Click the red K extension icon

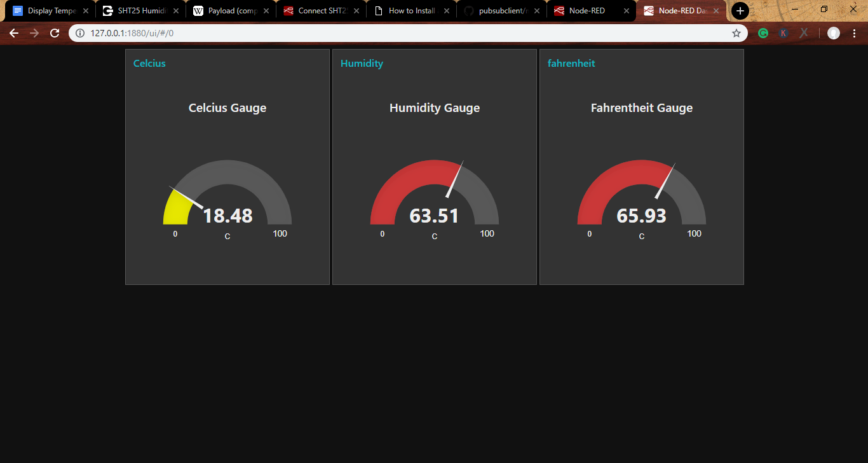783,32
